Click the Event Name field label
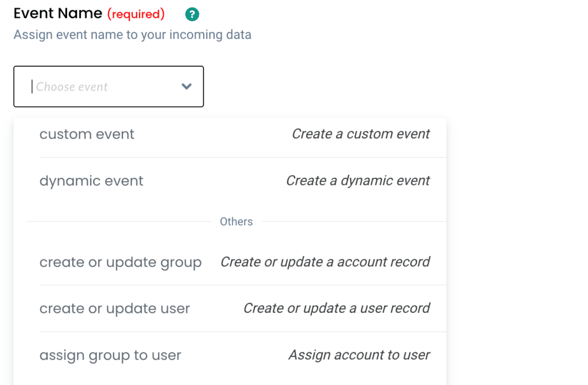The width and height of the screenshot is (588, 385). click(x=57, y=13)
